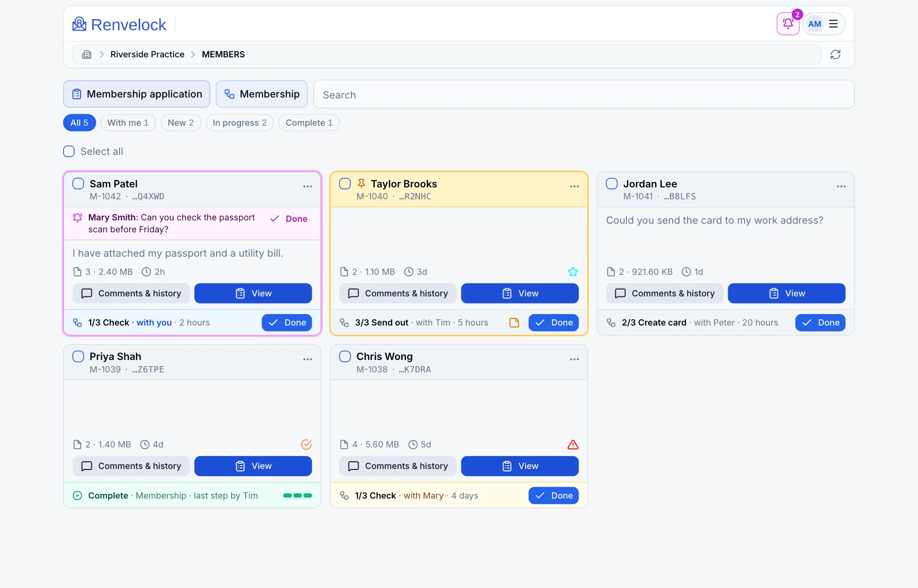Open the hamburger menu next to AM avatar
The width and height of the screenshot is (918, 588).
pyautogui.click(x=833, y=24)
